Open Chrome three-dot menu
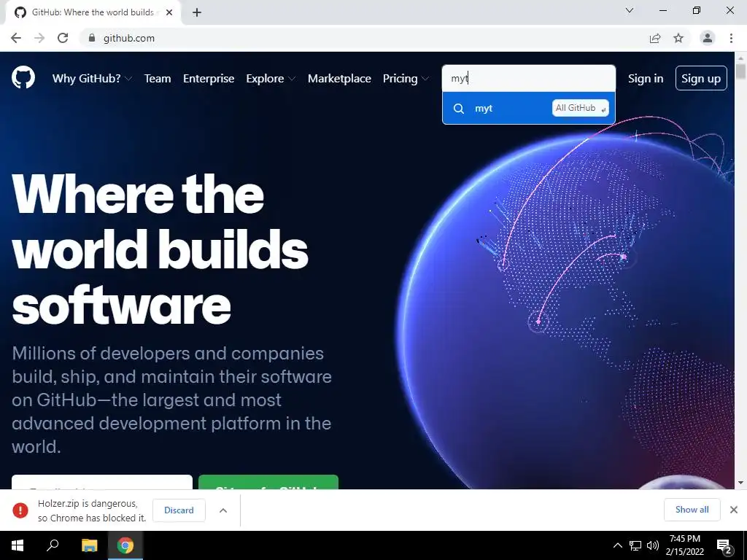Viewport: 747px width, 560px height. pos(731,38)
